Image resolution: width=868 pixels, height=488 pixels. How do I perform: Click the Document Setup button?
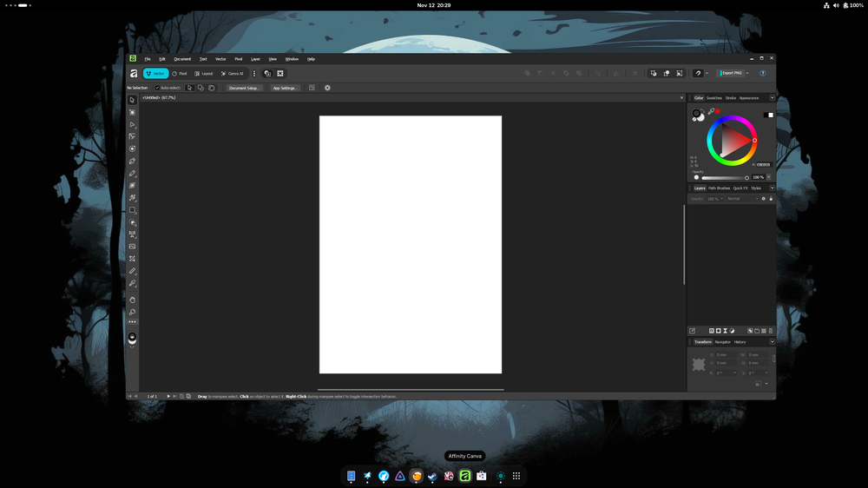pyautogui.click(x=244, y=88)
